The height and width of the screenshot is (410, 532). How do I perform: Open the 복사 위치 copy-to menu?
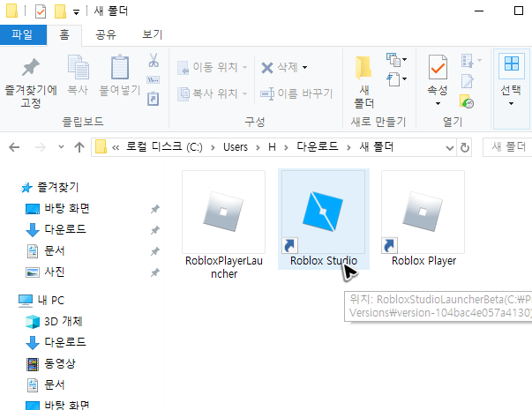click(213, 93)
